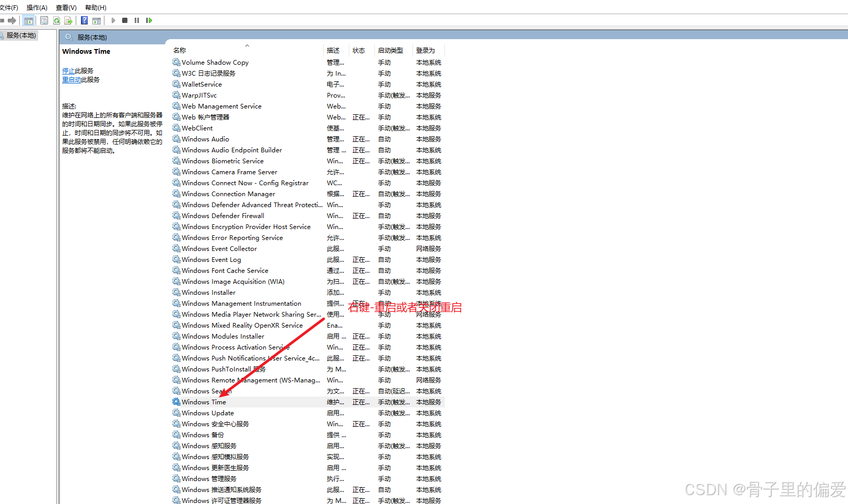848x504 pixels.
Task: Click the gear icon of Volume Shadow Copy
Action: pyautogui.click(x=176, y=62)
